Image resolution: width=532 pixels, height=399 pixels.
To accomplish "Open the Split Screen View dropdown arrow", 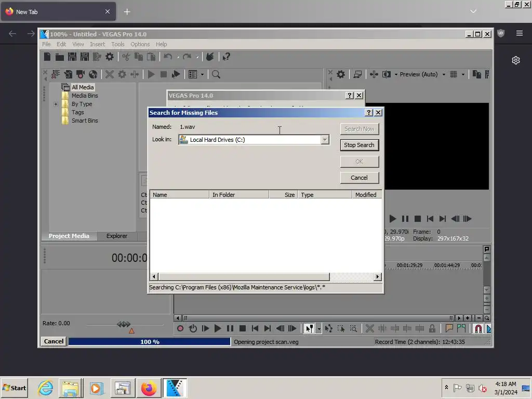I will pos(395,74).
